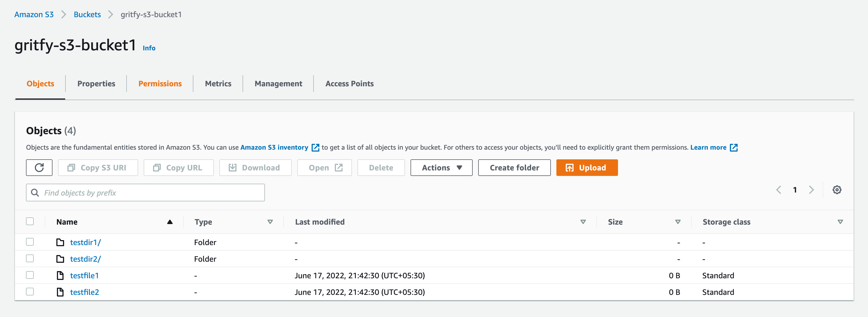Select the testdir1/ checkbox
The width and height of the screenshot is (868, 317).
[x=30, y=242]
